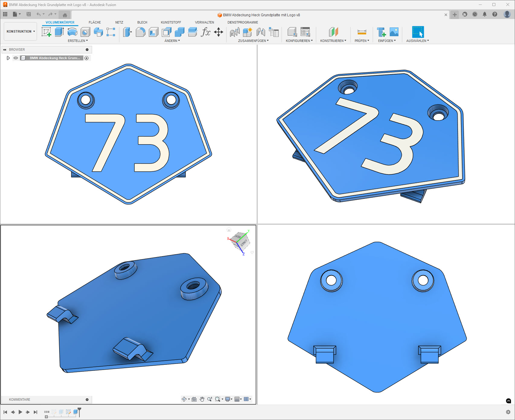Activate the Fillet tool
515x420 pixels.
coord(140,32)
